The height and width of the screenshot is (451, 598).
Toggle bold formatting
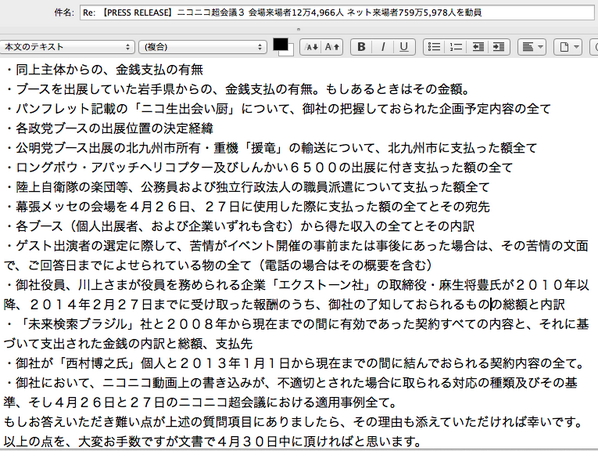[362, 47]
